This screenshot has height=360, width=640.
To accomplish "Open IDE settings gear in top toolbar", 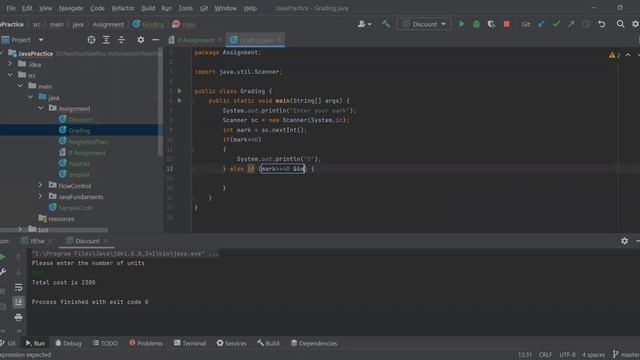I will point(636,24).
